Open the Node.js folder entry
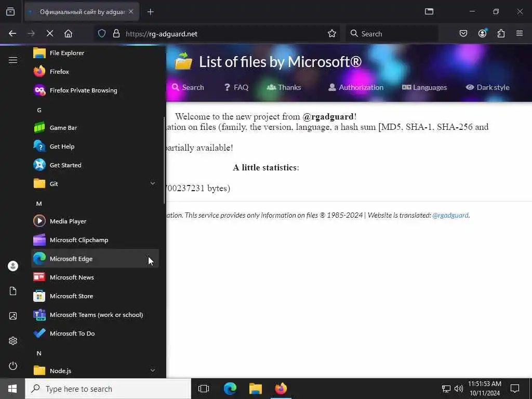Image resolution: width=532 pixels, height=399 pixels. click(x=95, y=370)
